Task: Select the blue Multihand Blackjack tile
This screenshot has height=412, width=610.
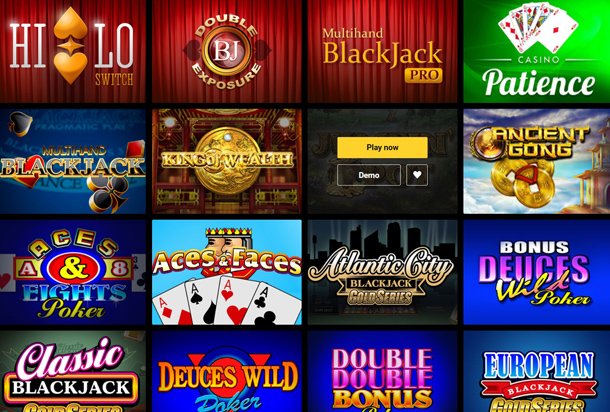Action: point(73,161)
